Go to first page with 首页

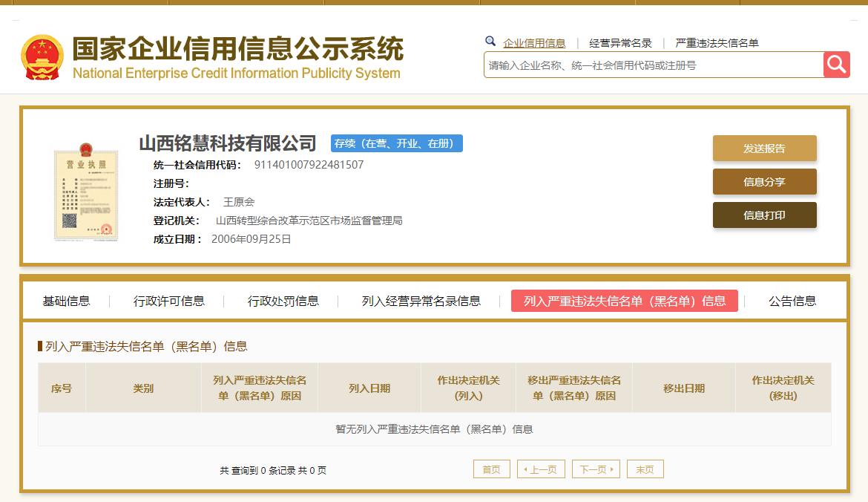point(491,469)
